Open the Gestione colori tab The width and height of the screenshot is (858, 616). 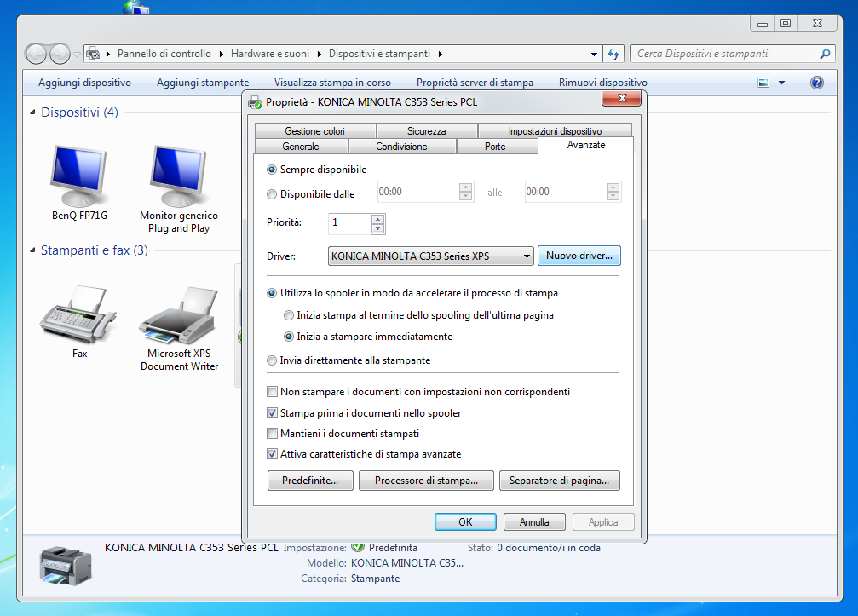[314, 131]
